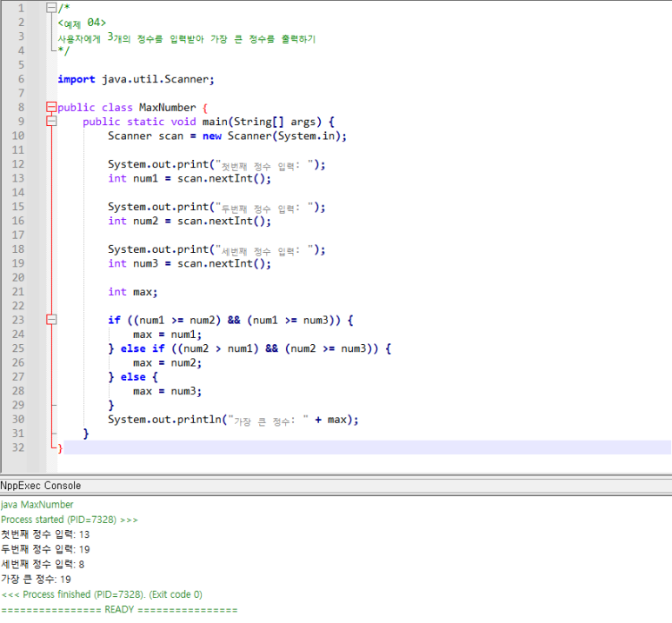
Task: Click console line '두번째 정수 입력: 19'
Action: (x=45, y=549)
